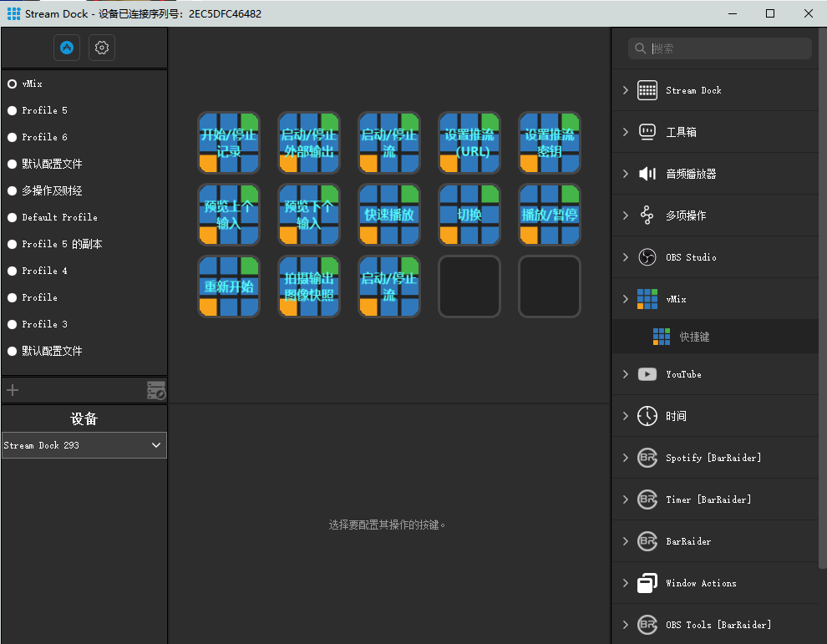Click the Stream Dock keyboard category icon
Viewport: 827px width, 644px height.
tap(647, 90)
